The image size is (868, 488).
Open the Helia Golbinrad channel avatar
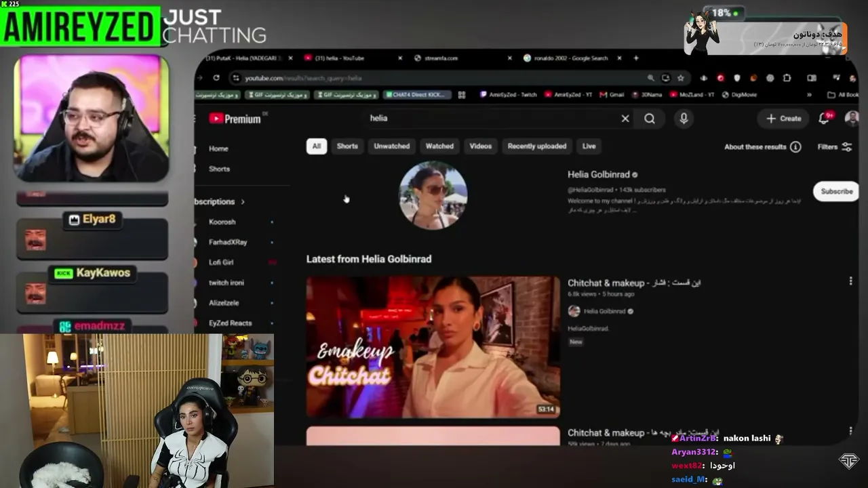[433, 195]
